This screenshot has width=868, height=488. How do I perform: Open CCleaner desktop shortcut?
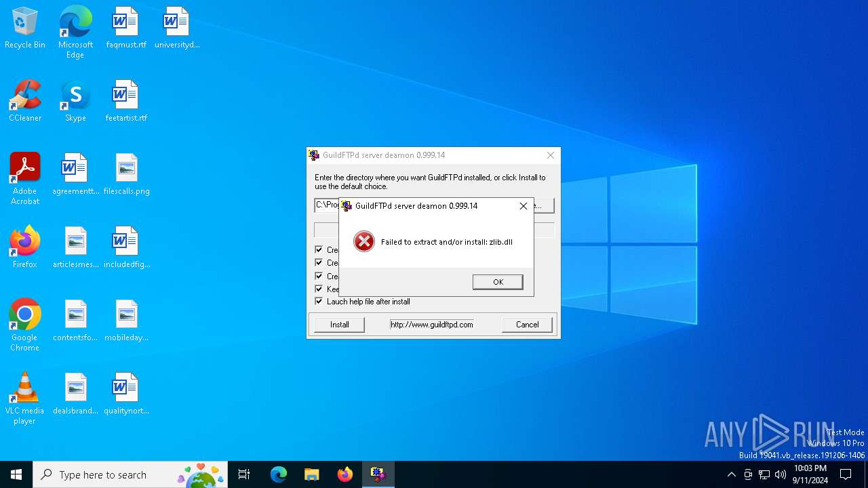click(x=25, y=102)
